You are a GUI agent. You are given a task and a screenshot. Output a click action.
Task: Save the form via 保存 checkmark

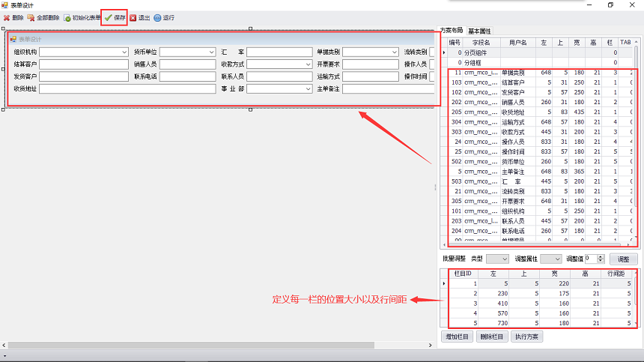coord(109,18)
